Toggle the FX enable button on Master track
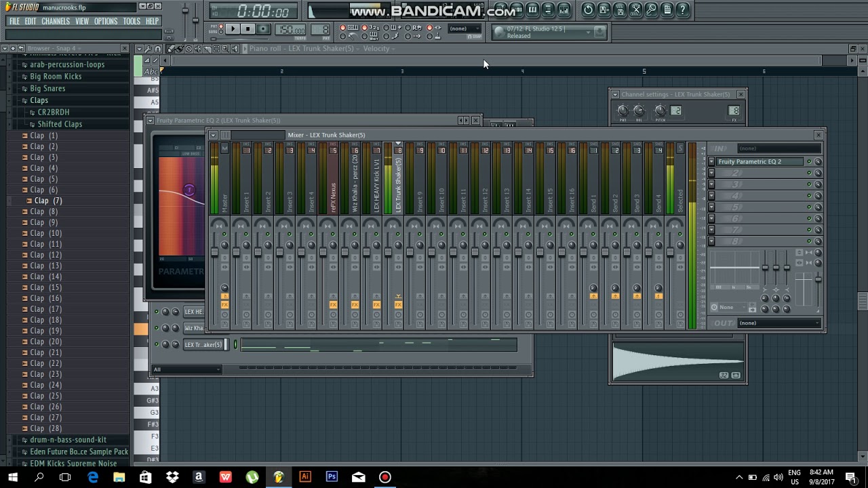The height and width of the screenshot is (488, 868). 224,304
